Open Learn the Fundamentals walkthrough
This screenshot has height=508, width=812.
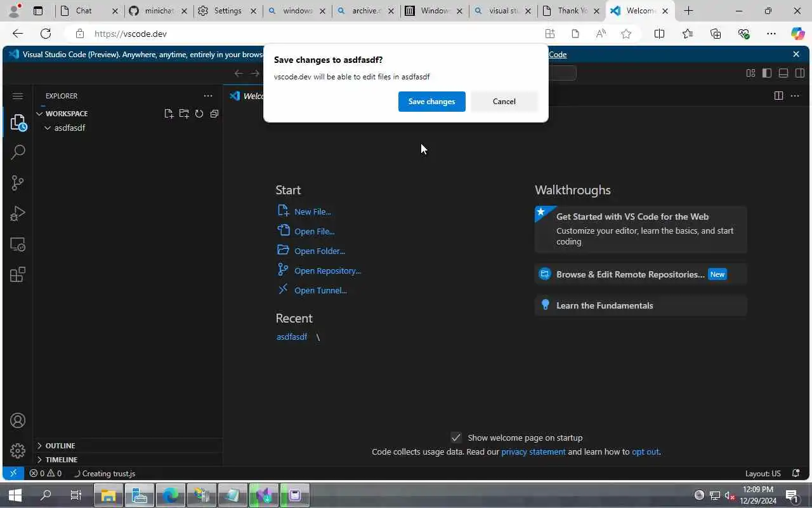pyautogui.click(x=641, y=305)
